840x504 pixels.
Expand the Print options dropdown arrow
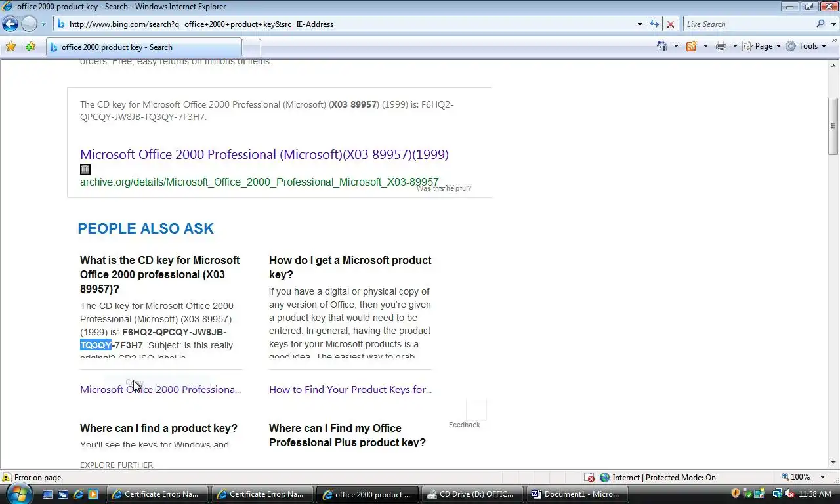(x=735, y=46)
